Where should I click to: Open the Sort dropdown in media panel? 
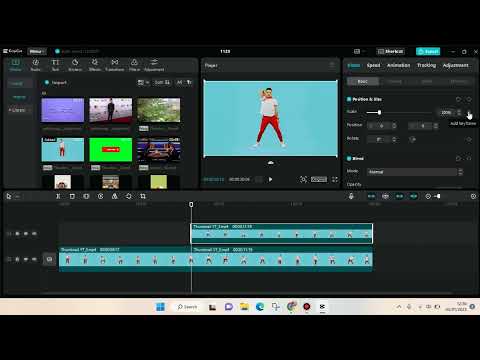pos(162,82)
